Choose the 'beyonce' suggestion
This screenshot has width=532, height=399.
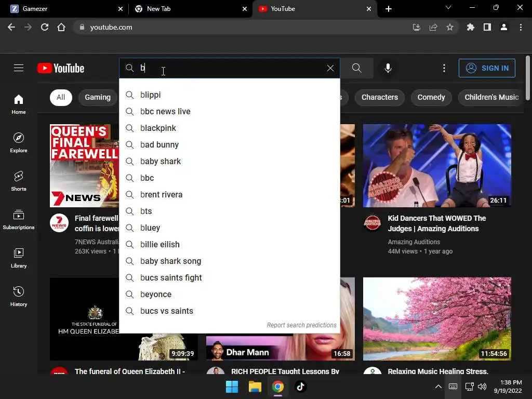229,294
